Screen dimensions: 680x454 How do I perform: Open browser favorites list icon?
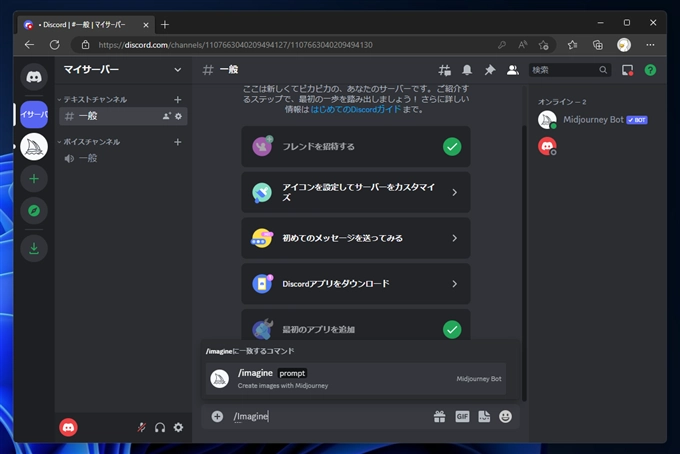[572, 45]
